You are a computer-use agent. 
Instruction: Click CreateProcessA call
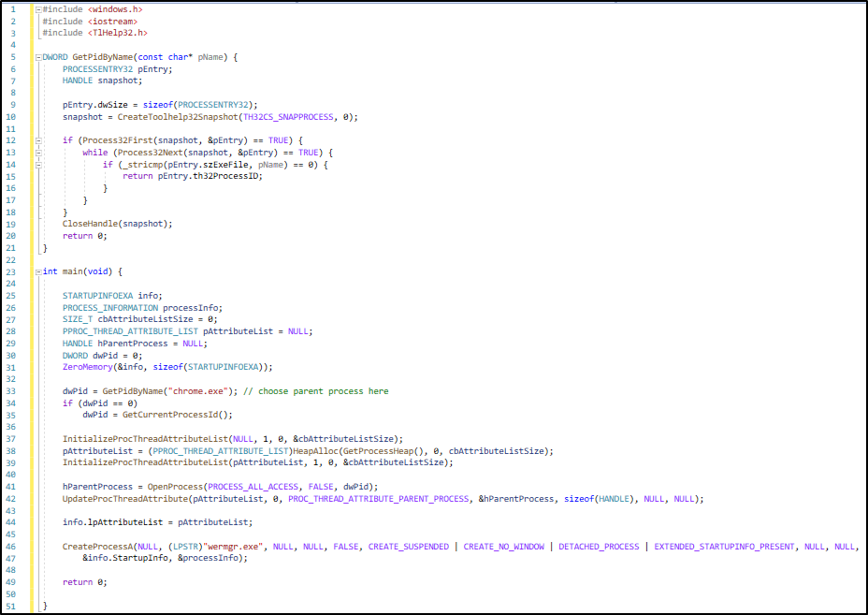click(x=97, y=547)
